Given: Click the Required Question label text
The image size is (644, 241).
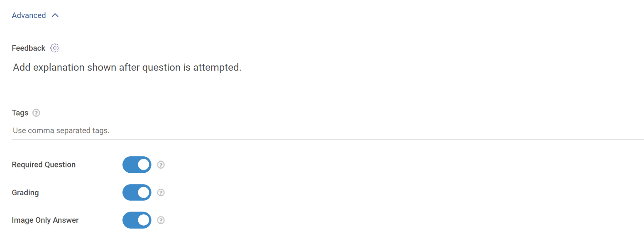Looking at the screenshot, I should tap(44, 165).
